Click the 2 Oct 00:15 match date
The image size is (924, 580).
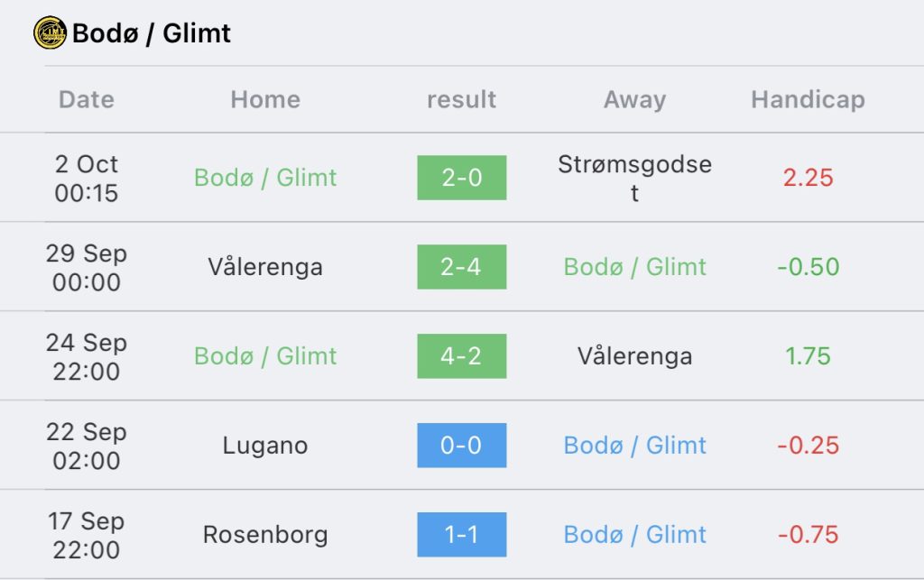[x=87, y=179]
